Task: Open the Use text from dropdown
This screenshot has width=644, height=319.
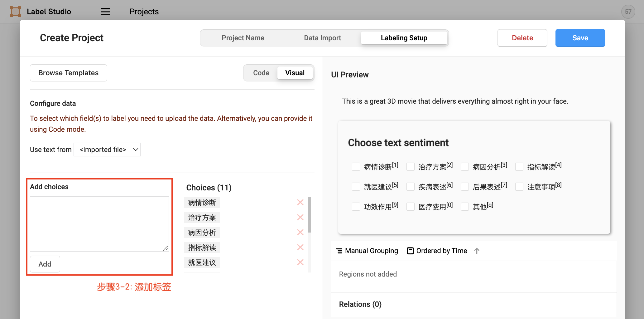Action: pos(107,150)
